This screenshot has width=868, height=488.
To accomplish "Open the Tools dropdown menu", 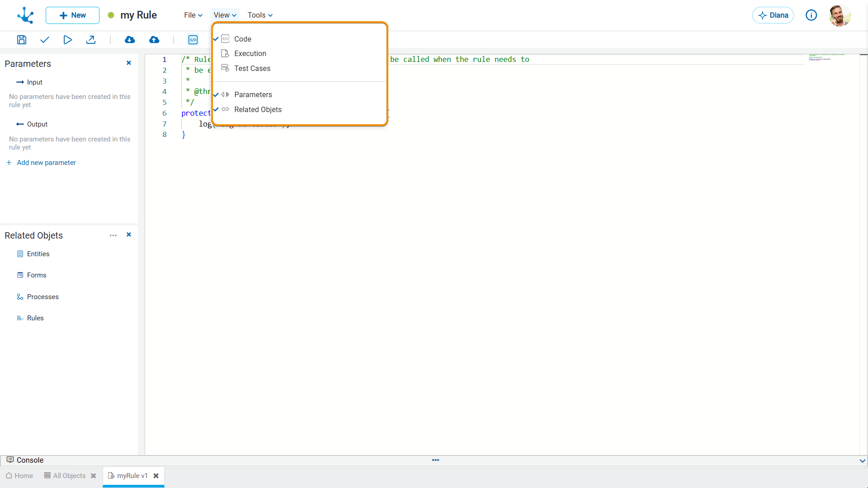I will pos(260,15).
